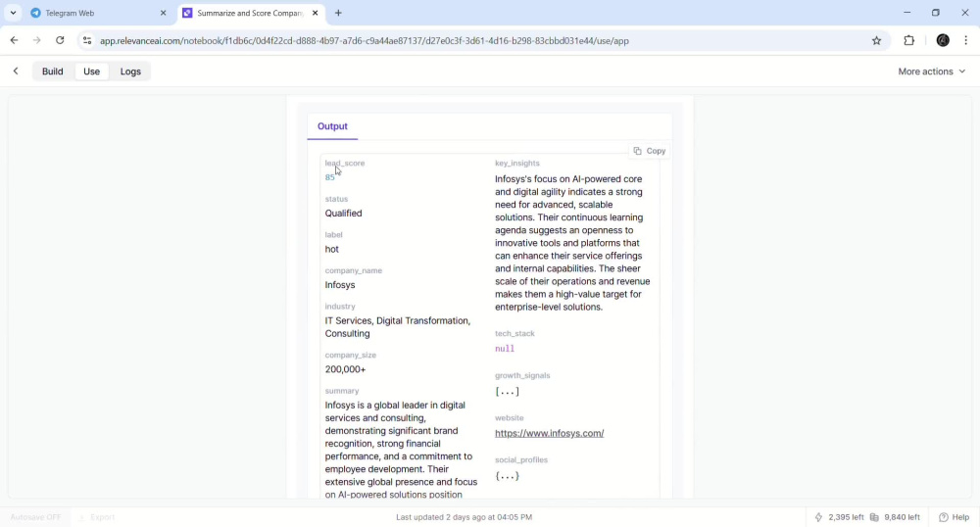Open the Help button
This screenshot has width=980, height=527.
coord(955,517)
